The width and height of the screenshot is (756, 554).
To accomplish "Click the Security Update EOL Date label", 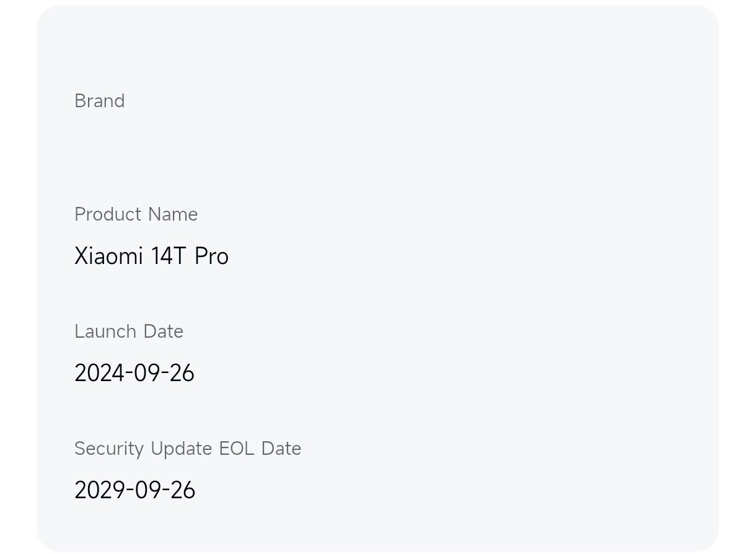I will 187,449.
